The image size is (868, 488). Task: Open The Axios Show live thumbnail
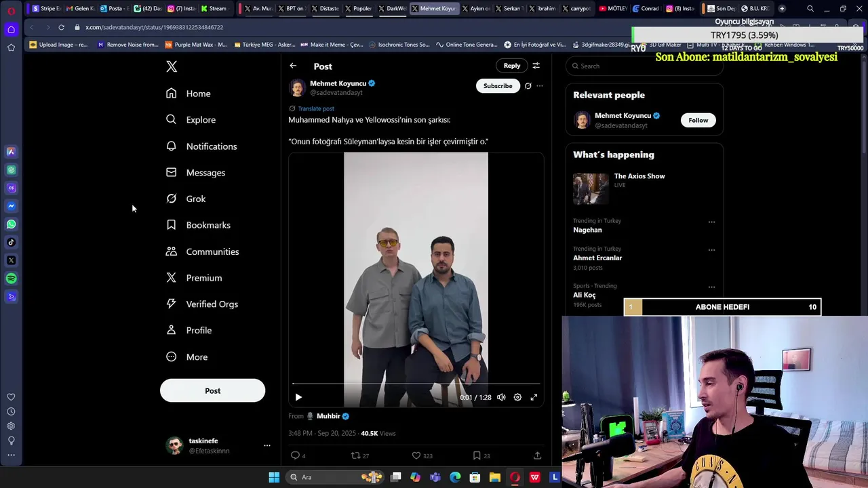591,189
